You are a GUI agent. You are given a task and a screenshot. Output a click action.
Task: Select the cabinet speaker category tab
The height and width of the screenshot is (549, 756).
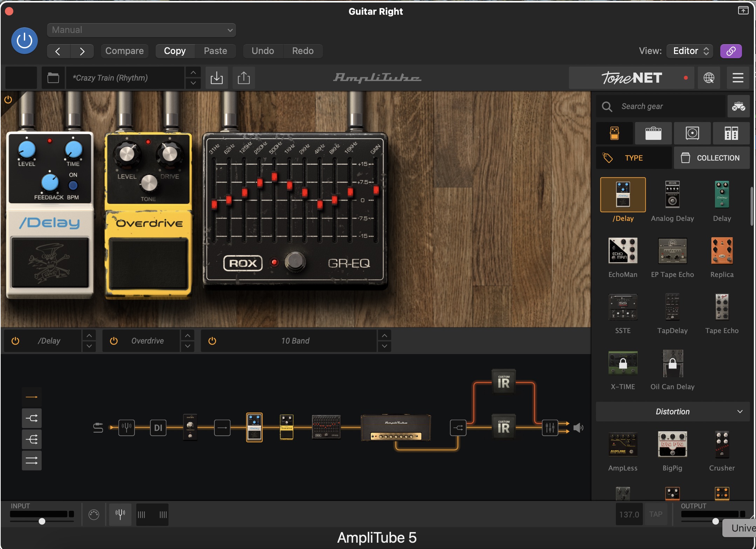(692, 133)
